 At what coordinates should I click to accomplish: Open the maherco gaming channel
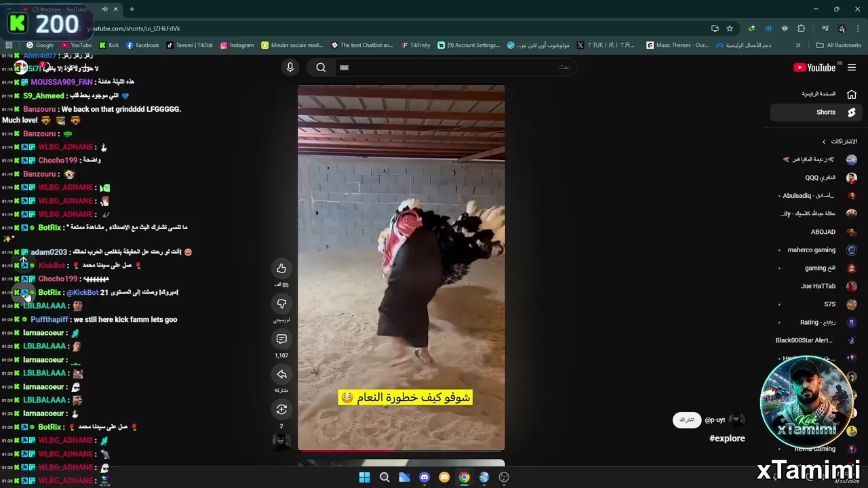(817, 250)
